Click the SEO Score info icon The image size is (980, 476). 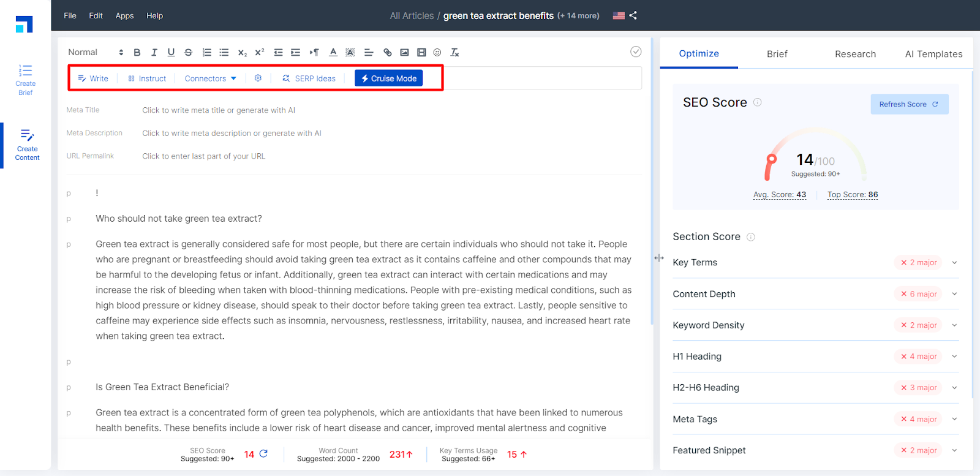click(x=758, y=102)
